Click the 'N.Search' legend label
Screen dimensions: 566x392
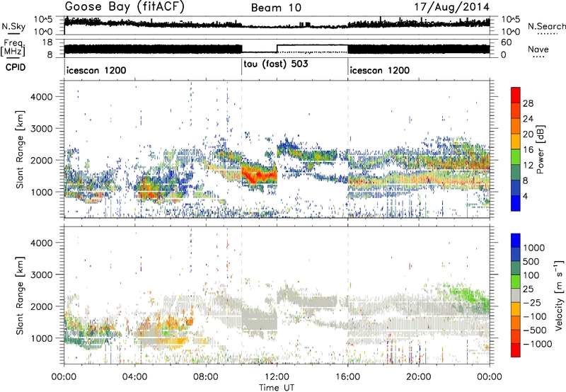pyautogui.click(x=546, y=26)
